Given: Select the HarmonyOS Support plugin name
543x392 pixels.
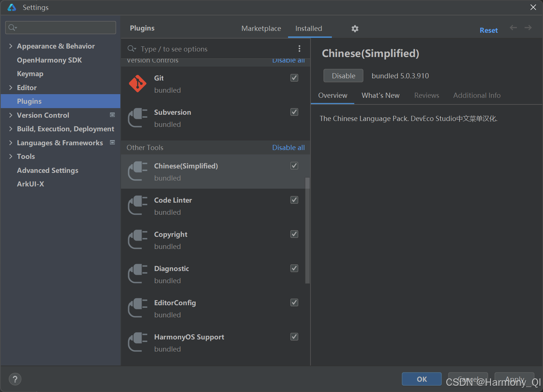Looking at the screenshot, I should coord(189,337).
